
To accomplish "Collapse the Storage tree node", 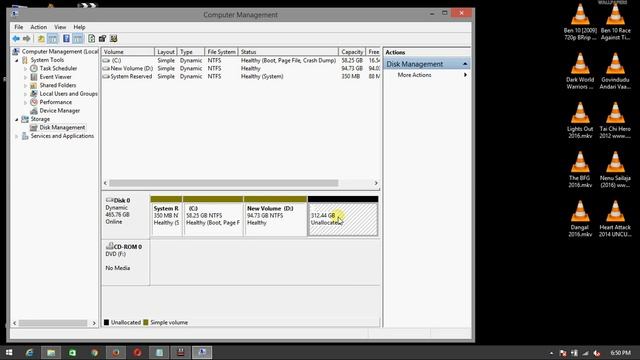I will point(17,119).
